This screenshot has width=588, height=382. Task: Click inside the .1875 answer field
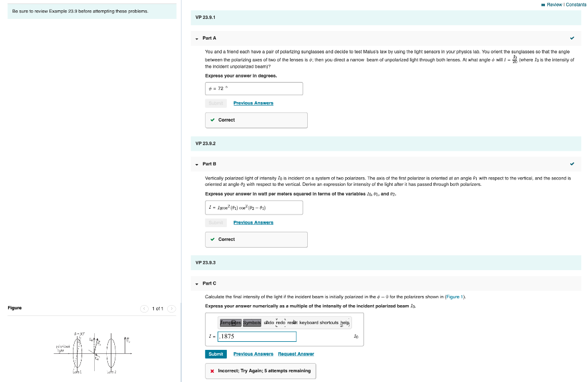tap(256, 337)
